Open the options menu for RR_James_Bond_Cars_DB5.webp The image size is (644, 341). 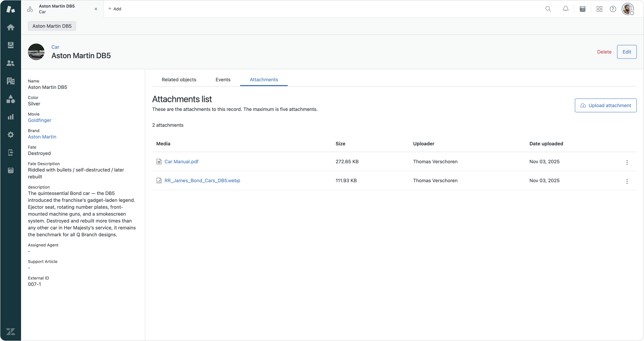[x=627, y=182]
